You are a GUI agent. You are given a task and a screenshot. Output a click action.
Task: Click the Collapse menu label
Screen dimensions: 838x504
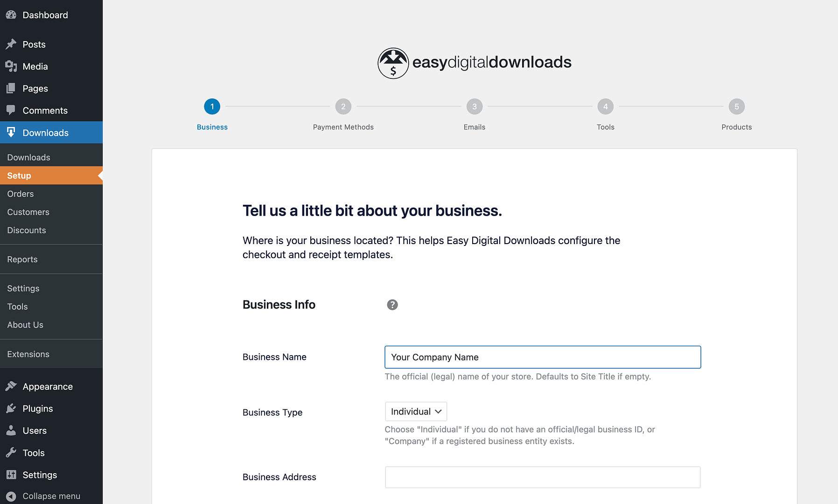point(51,496)
